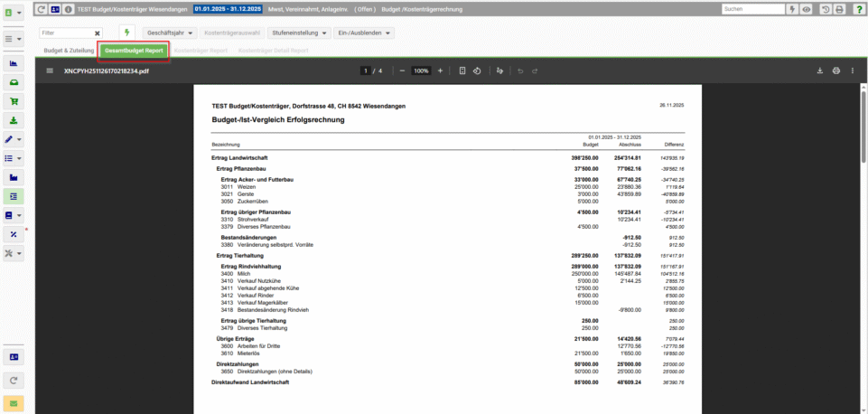Image resolution: width=868 pixels, height=414 pixels.
Task: Click the 'Ertrag Tierhaltung' heading
Action: [239, 256]
